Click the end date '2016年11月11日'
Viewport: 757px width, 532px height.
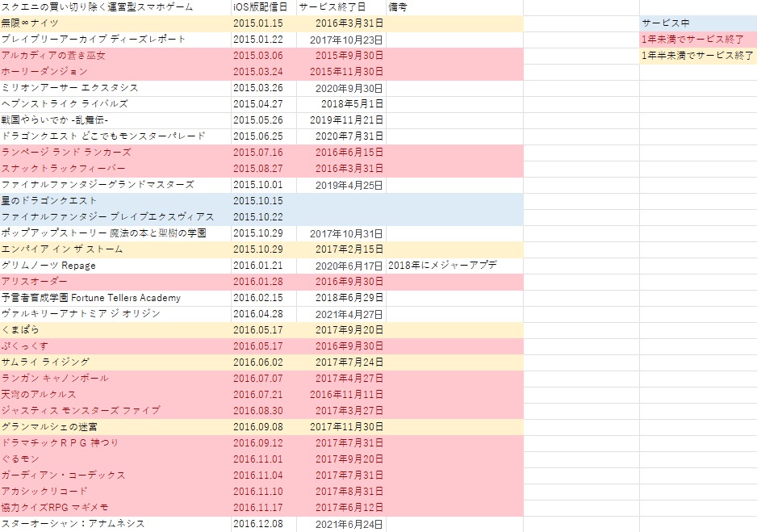[341, 395]
